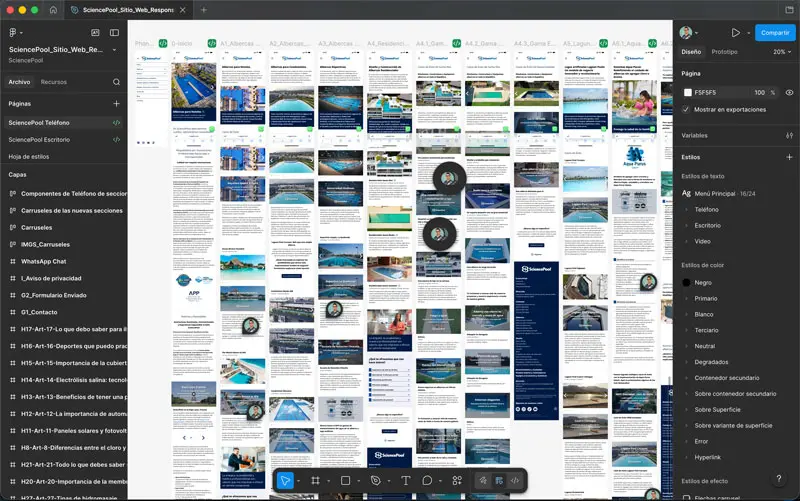The height and width of the screenshot is (501, 800).
Task: Open Variables settings icon
Action: 789,135
